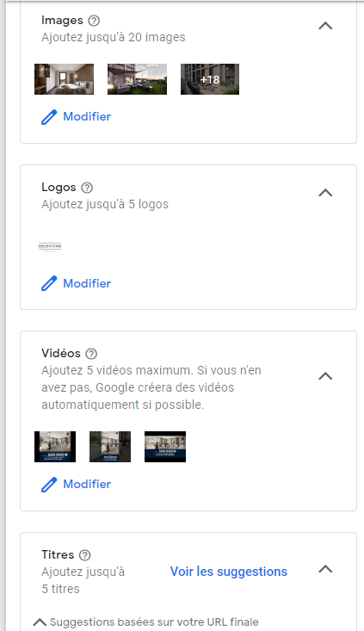Click pencil icon in Logos section
The height and width of the screenshot is (631, 364).
pyautogui.click(x=49, y=284)
